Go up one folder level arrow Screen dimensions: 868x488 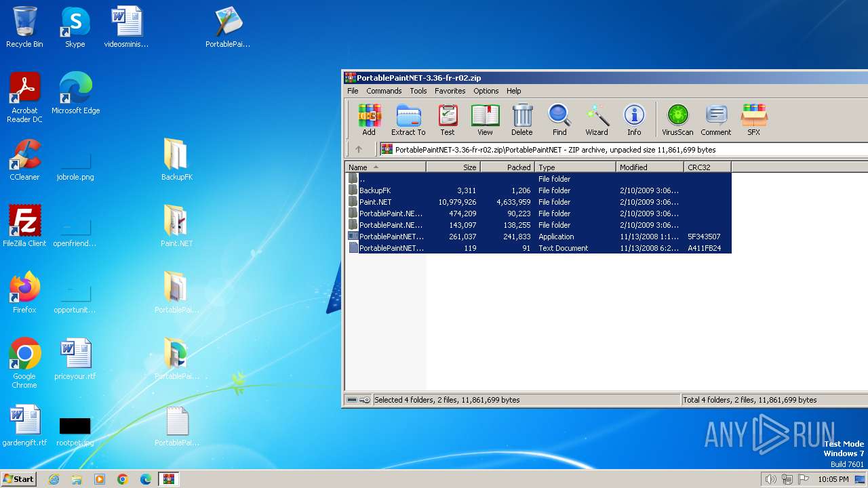359,150
